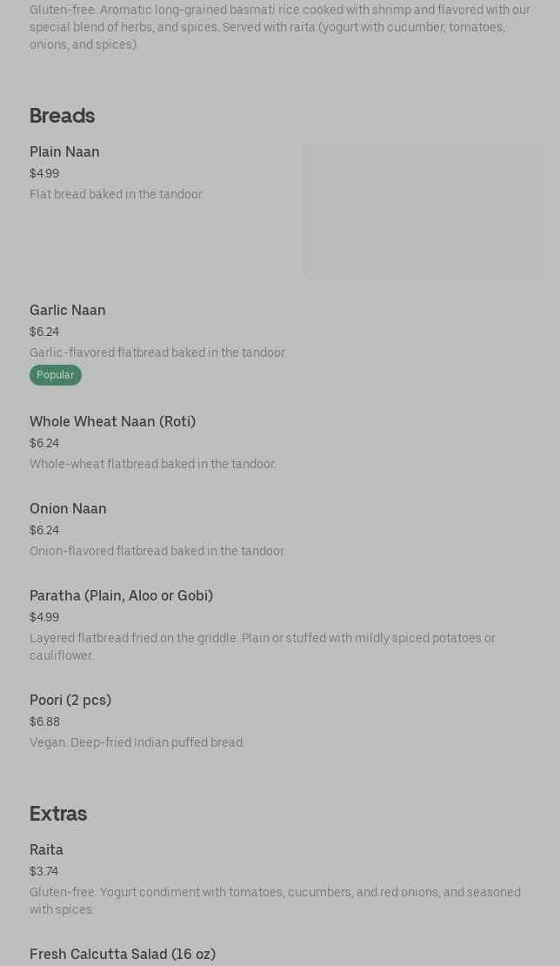Click the Raita $3.74 price
Screen dimensions: 560x966
pyautogui.click(x=43, y=872)
